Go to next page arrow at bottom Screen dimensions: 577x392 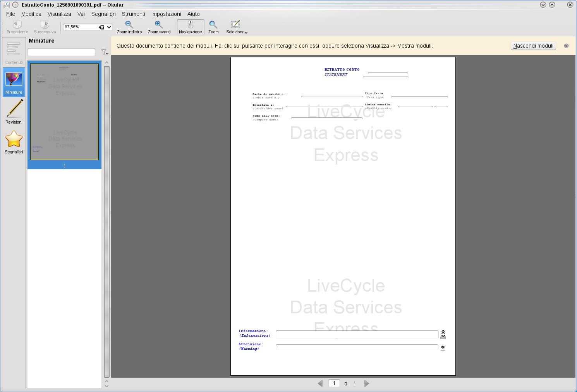pyautogui.click(x=366, y=383)
